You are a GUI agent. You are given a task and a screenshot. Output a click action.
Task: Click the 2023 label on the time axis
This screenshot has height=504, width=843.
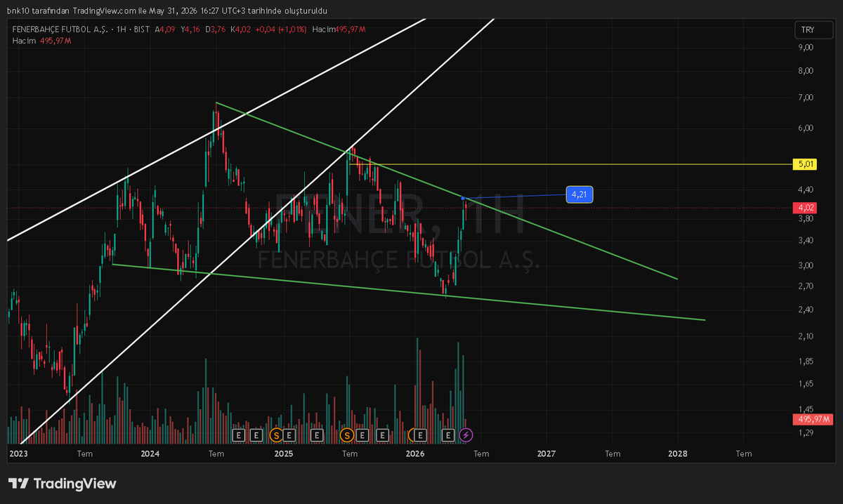click(18, 453)
